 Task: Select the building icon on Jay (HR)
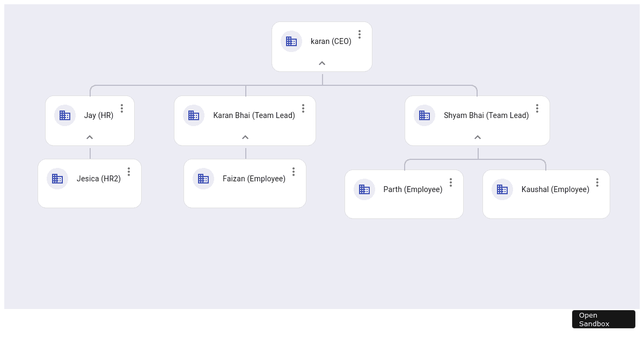click(x=65, y=115)
